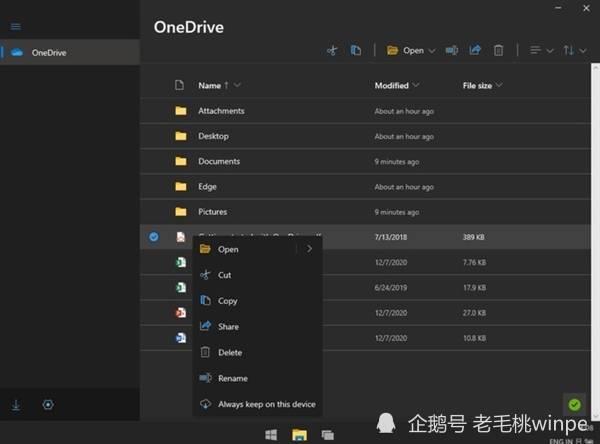Close the OneDrive window

586,8
